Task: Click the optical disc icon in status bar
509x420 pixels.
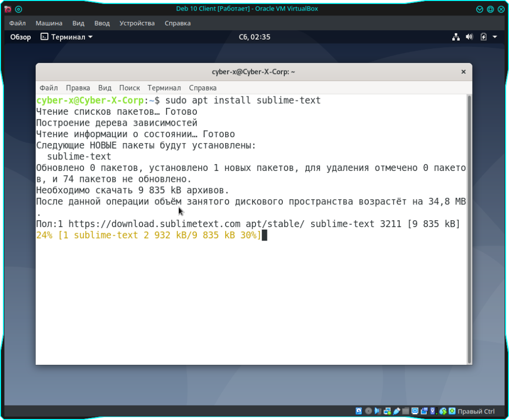Action: pyautogui.click(x=368, y=411)
